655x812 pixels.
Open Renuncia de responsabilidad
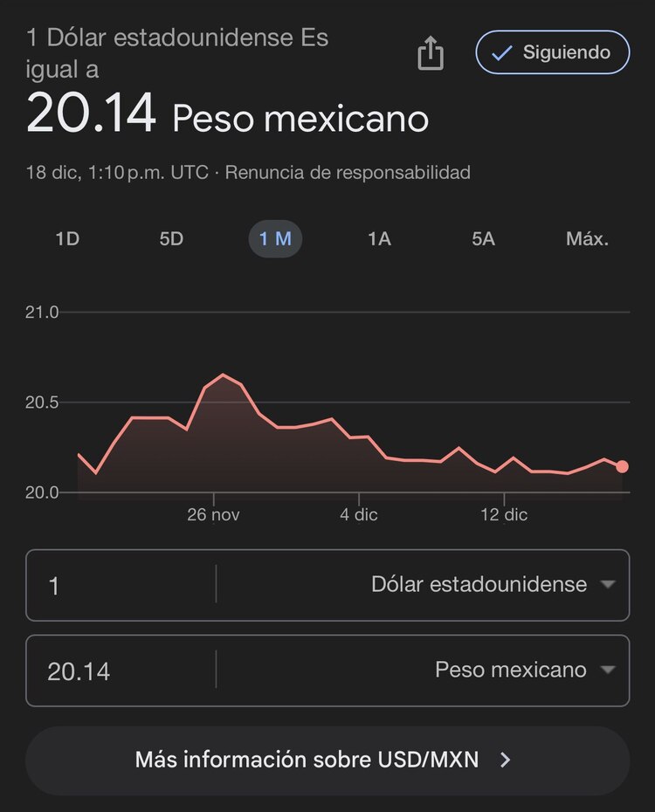tap(348, 172)
